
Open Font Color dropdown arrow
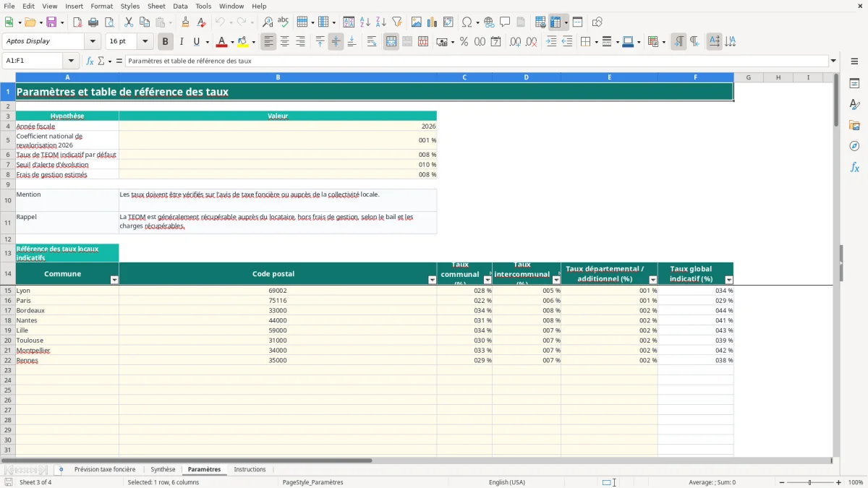pyautogui.click(x=232, y=42)
